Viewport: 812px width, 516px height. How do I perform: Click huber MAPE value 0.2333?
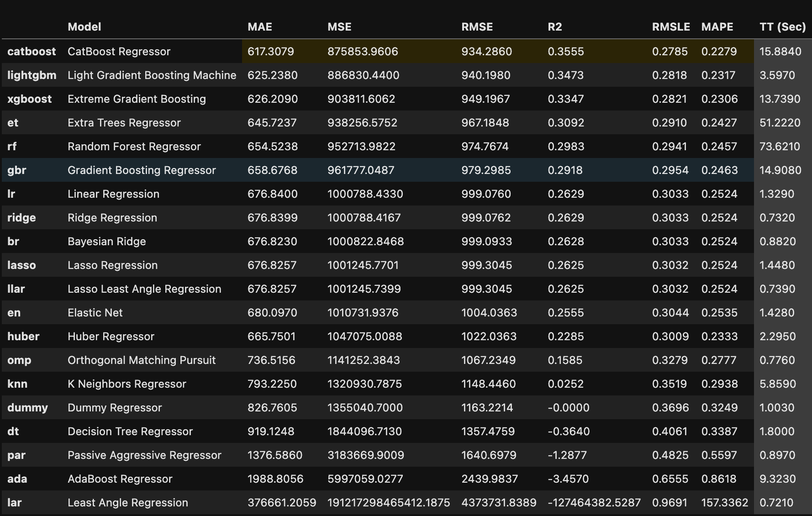coord(719,337)
